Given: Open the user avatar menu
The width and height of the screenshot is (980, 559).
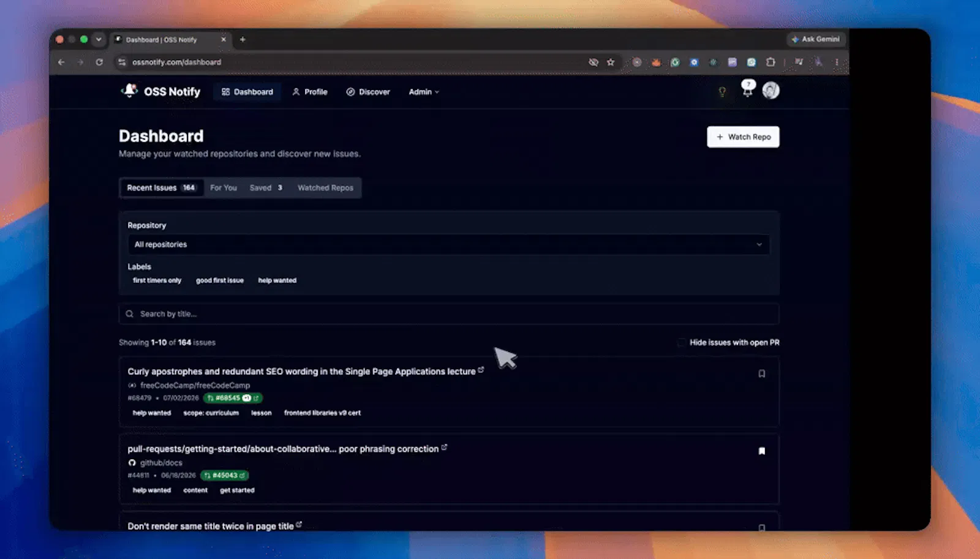Looking at the screenshot, I should (x=771, y=91).
